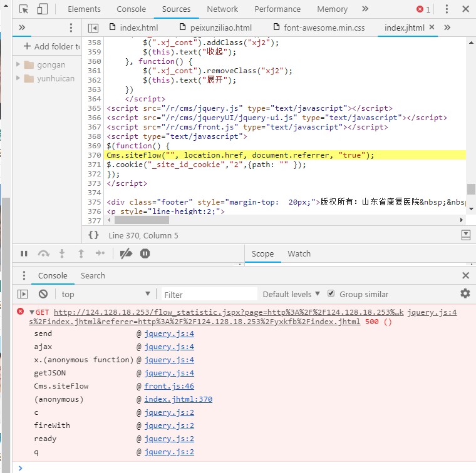The image size is (476, 473).
Task: Activate the inspect element picker icon
Action: (24, 9)
